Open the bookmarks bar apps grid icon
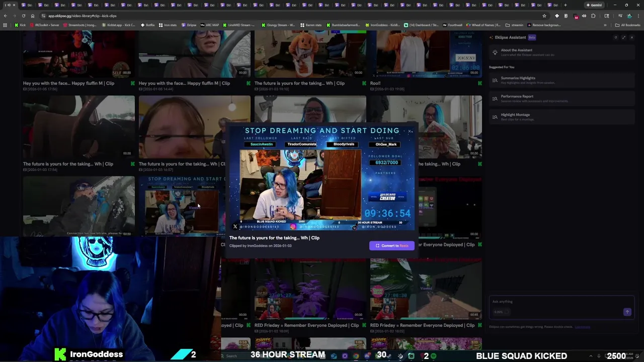 [5, 25]
